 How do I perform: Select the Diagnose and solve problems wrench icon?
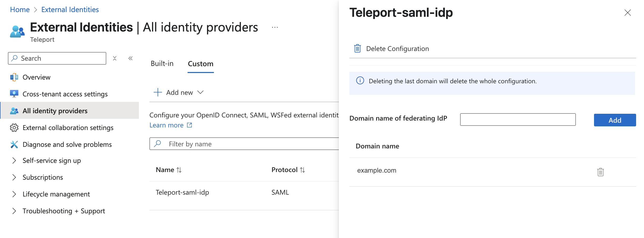click(x=14, y=144)
